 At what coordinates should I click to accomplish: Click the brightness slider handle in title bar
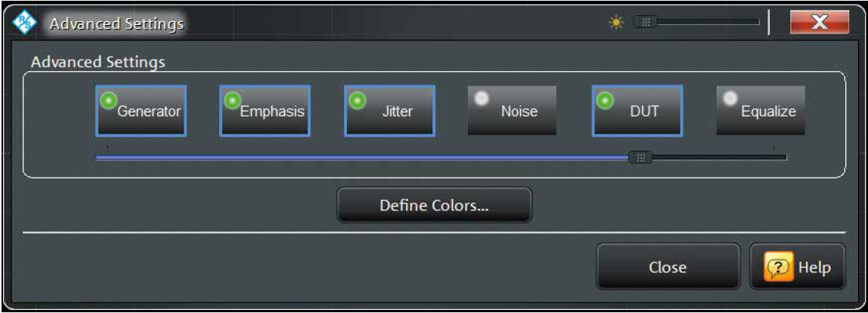[646, 23]
